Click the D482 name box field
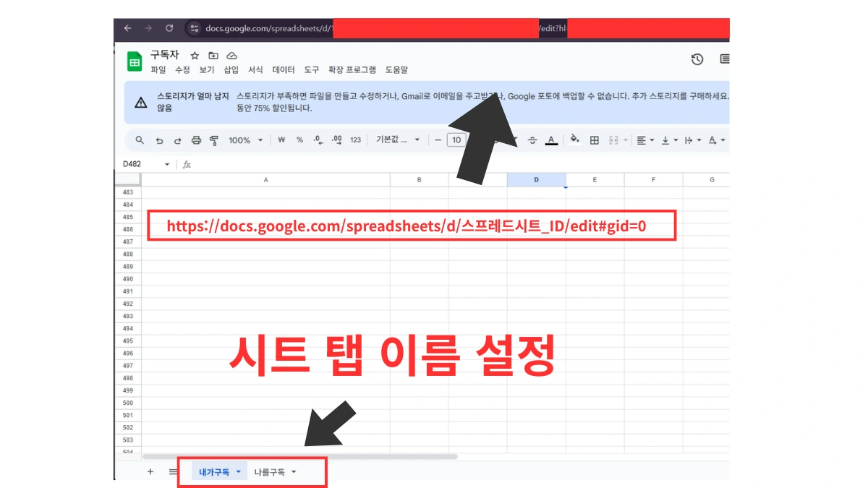The image size is (868, 488). [140, 164]
